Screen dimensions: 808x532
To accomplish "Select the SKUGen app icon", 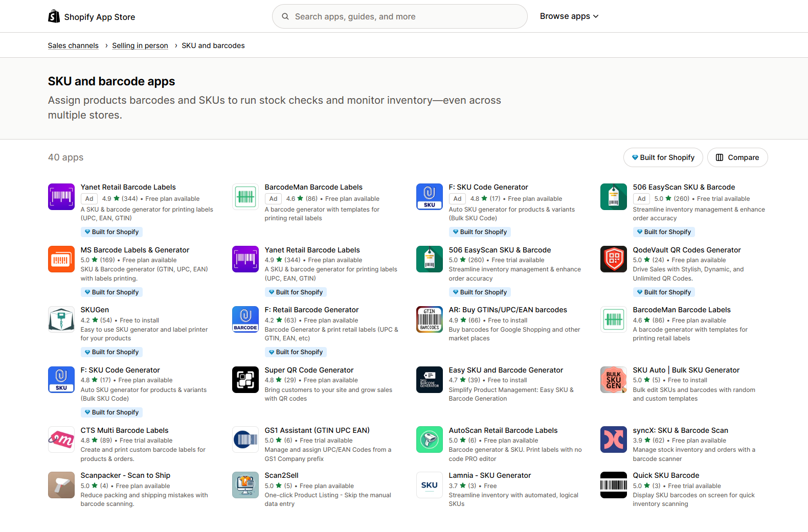I will point(61,319).
